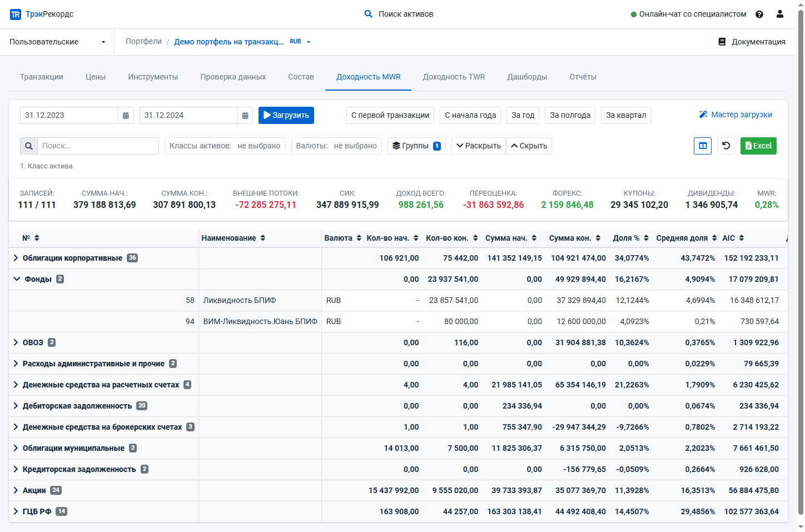Sort by Наименование column sort icon
The width and height of the screenshot is (805, 532).
pos(263,238)
